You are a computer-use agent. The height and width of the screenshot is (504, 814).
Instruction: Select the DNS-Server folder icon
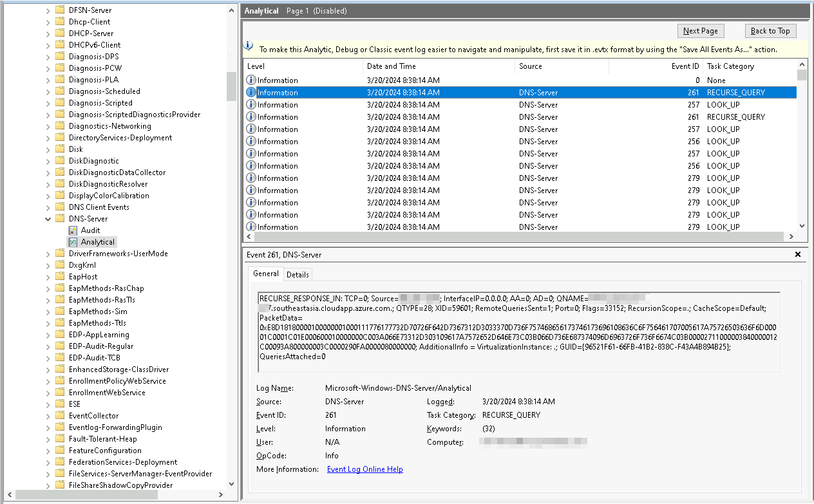[61, 218]
